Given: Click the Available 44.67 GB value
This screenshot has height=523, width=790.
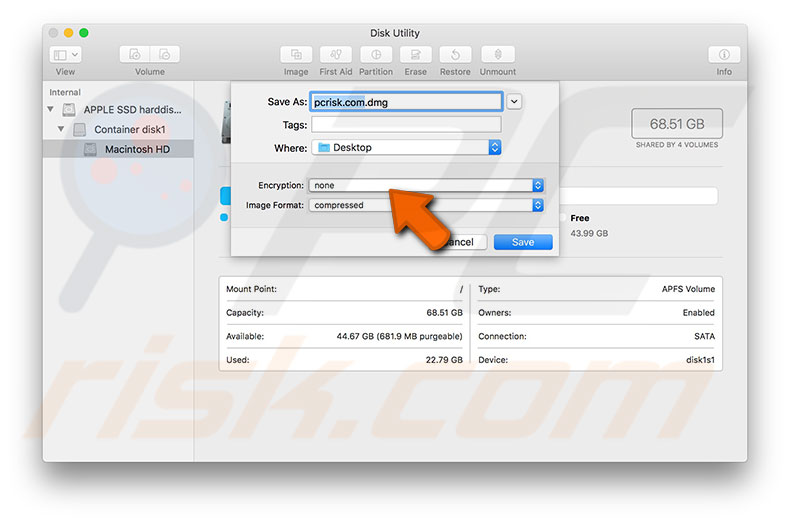Looking at the screenshot, I should 399,336.
